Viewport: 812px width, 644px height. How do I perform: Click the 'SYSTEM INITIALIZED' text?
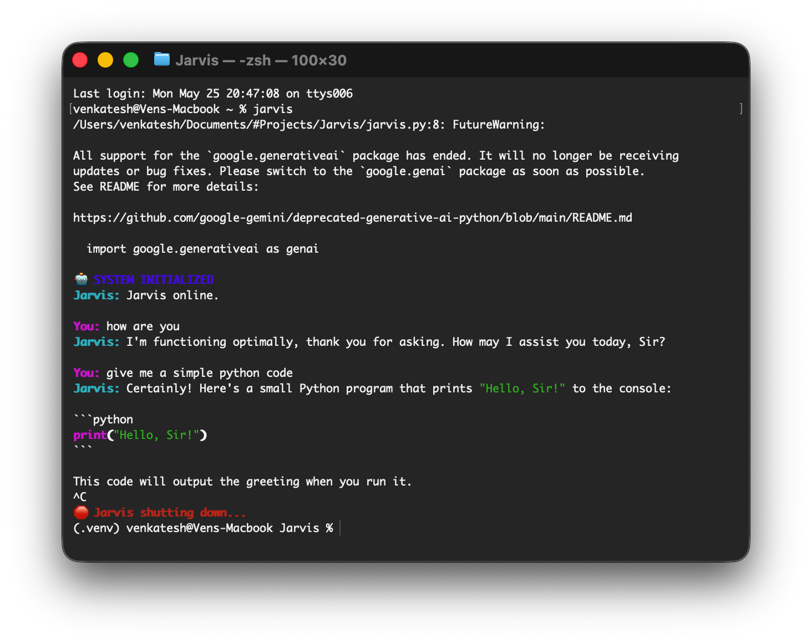tap(154, 279)
